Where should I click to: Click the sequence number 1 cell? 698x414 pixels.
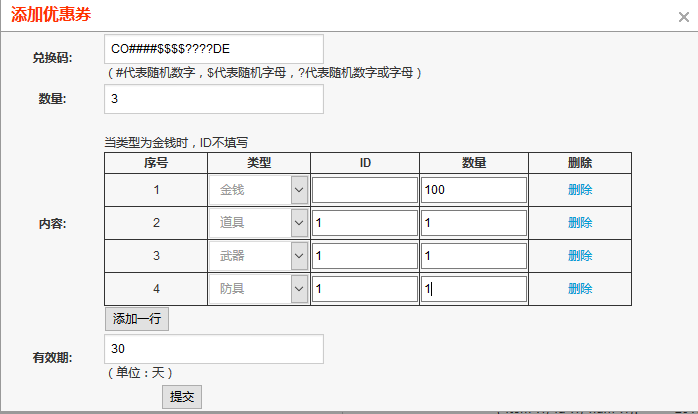click(156, 190)
